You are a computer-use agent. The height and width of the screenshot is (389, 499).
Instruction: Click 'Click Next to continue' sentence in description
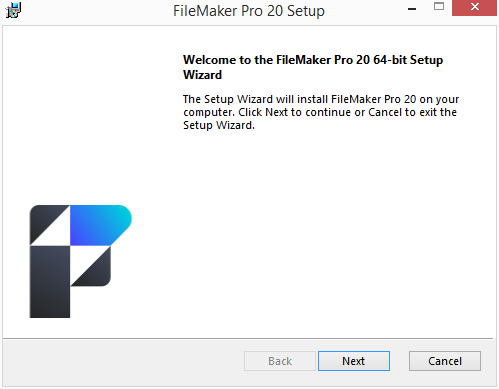295,112
